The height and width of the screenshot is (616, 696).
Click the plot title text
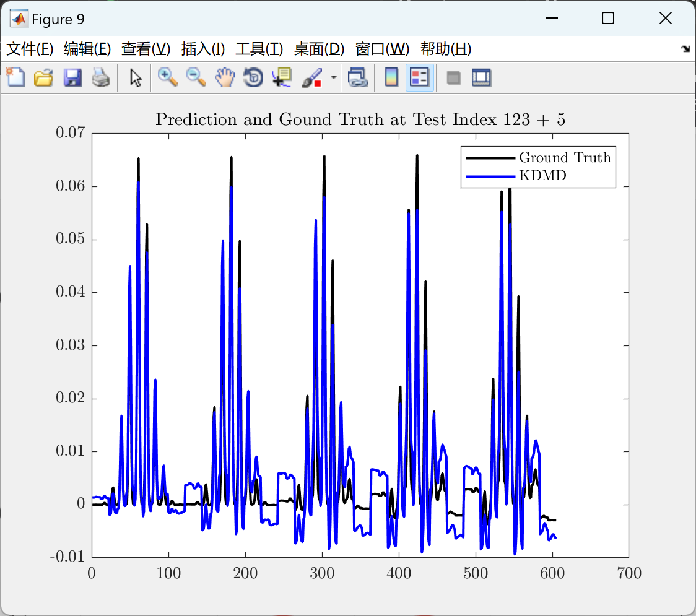click(x=360, y=119)
